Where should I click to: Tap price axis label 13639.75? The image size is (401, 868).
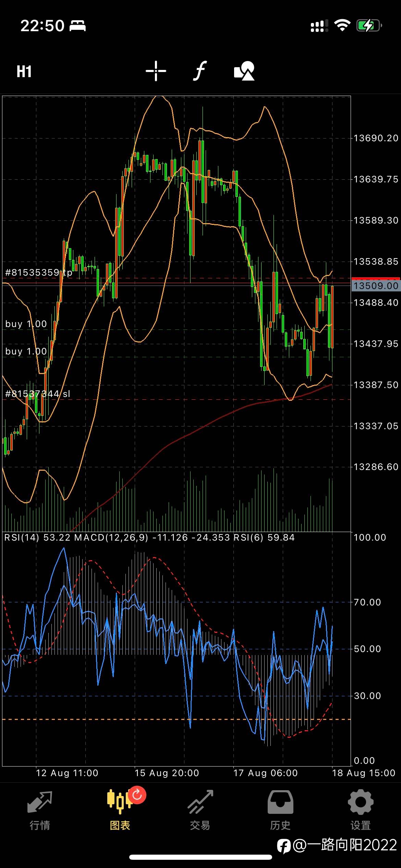[376, 179]
